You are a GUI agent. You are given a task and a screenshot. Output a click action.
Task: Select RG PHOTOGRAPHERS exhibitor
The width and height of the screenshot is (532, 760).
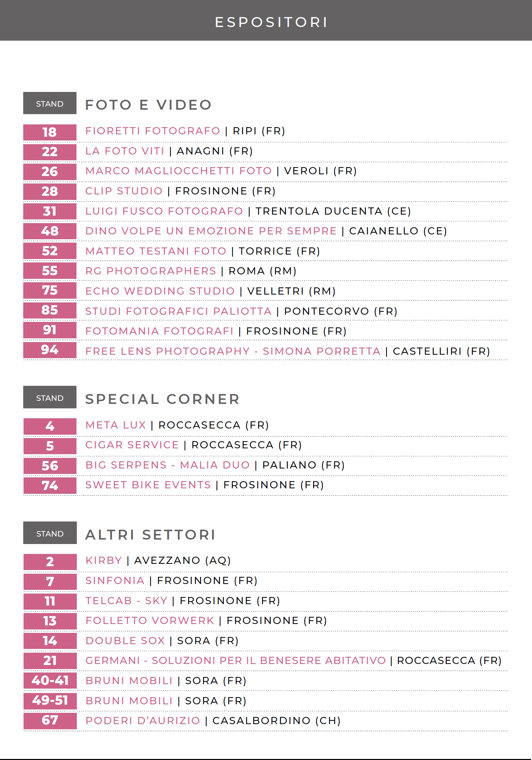(x=151, y=271)
